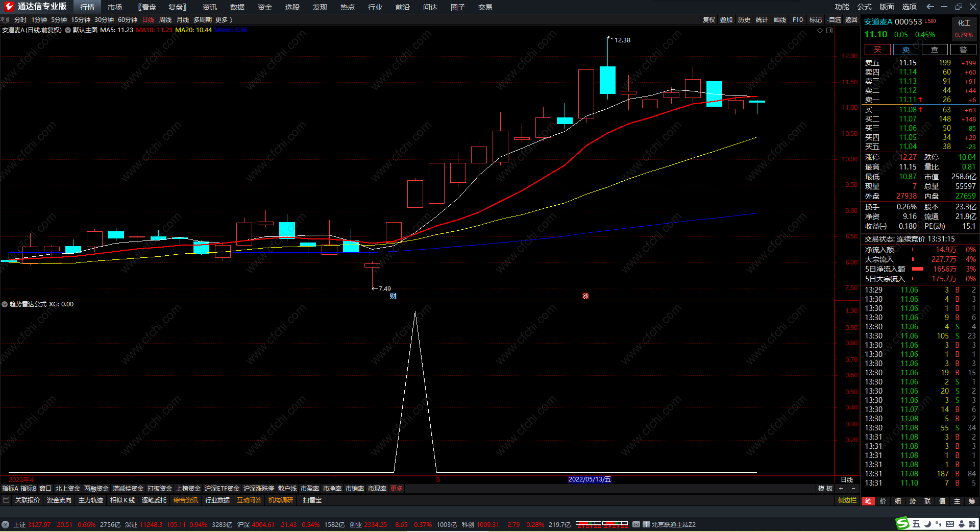Open the IME toolbox grid icon
980x532 pixels.
pos(972,524)
